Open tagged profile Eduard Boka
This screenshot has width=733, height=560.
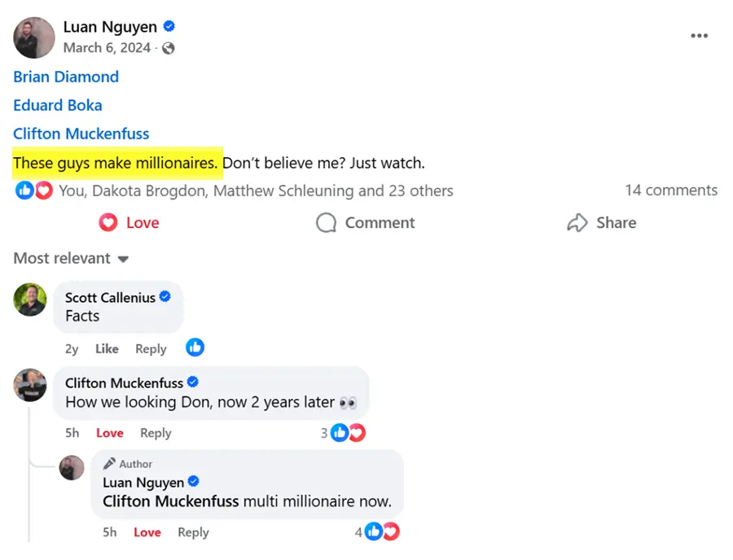(x=58, y=106)
